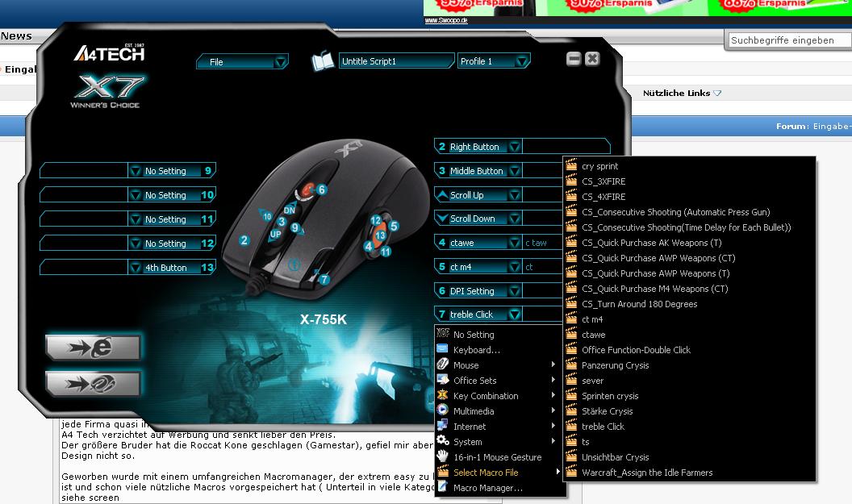Expand the ctawe button 4 dropdown
This screenshot has height=504, width=852.
pos(515,243)
